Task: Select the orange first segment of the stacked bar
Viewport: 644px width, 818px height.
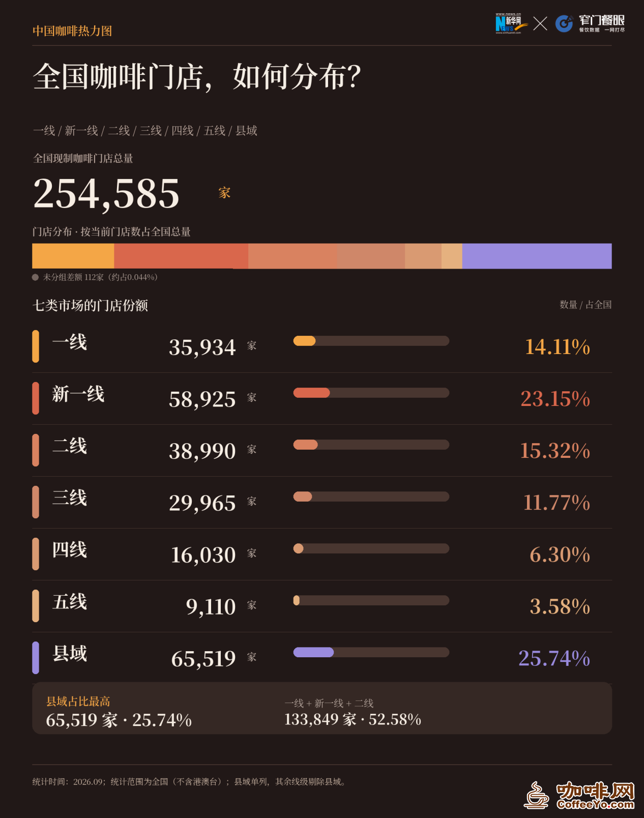Action: 73,256
